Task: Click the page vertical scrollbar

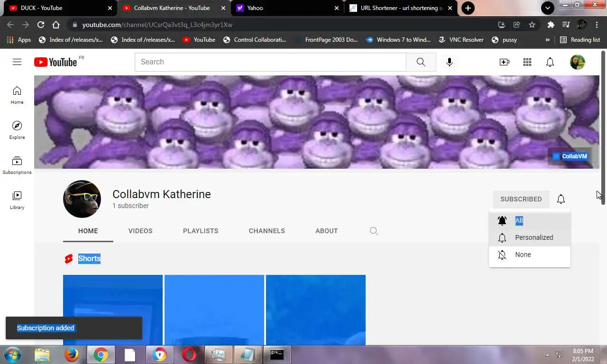Action: click(603, 128)
